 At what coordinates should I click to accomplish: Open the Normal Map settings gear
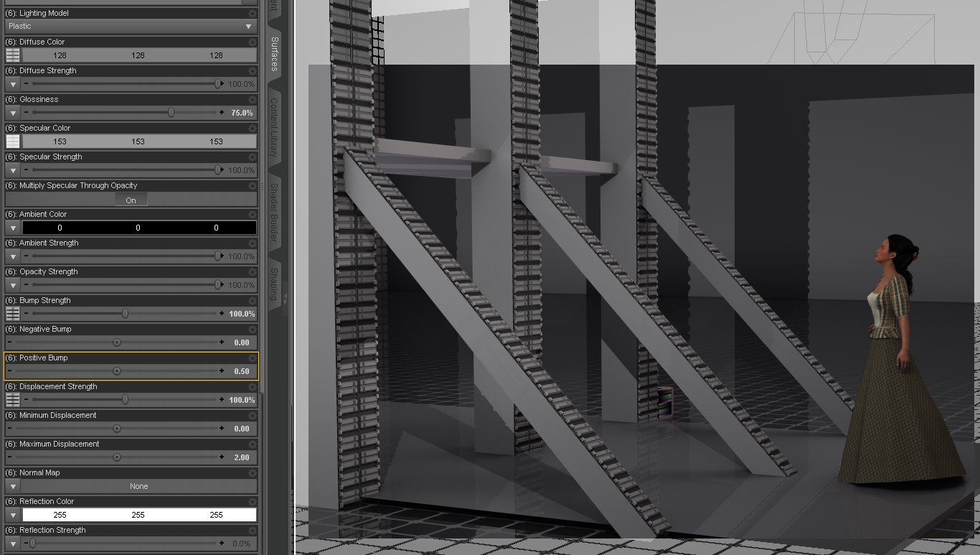coord(252,472)
